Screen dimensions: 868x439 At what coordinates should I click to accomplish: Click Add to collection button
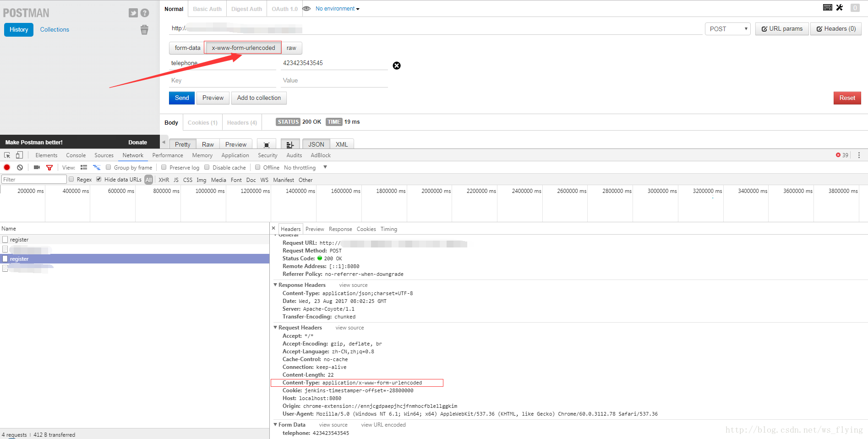[x=259, y=98]
